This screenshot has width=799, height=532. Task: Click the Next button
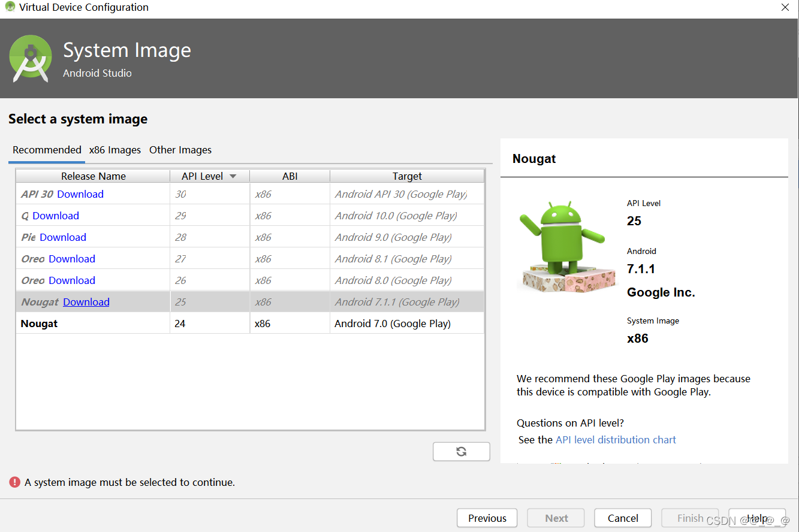pyautogui.click(x=556, y=518)
